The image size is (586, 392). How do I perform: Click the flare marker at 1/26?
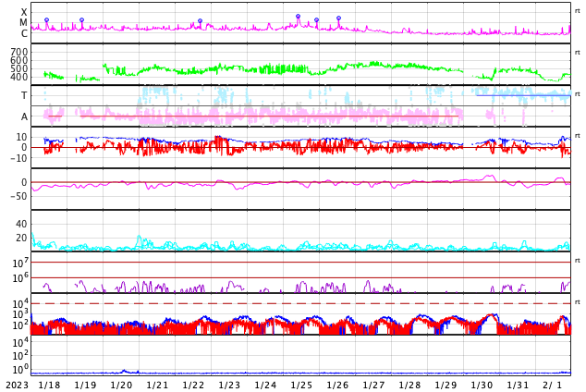pyautogui.click(x=338, y=18)
